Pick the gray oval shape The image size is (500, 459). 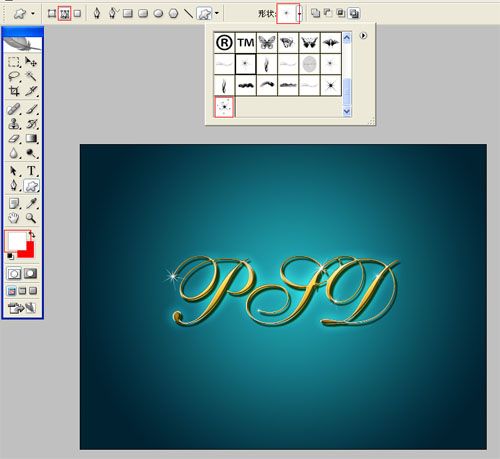(310, 64)
